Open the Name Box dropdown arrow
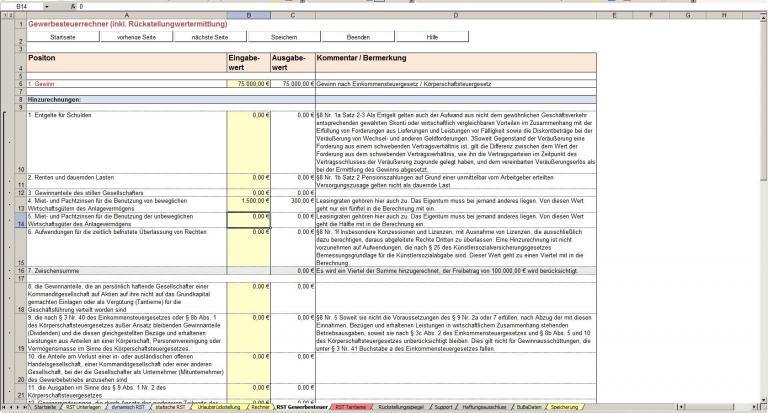The image size is (768, 413). [47, 7]
